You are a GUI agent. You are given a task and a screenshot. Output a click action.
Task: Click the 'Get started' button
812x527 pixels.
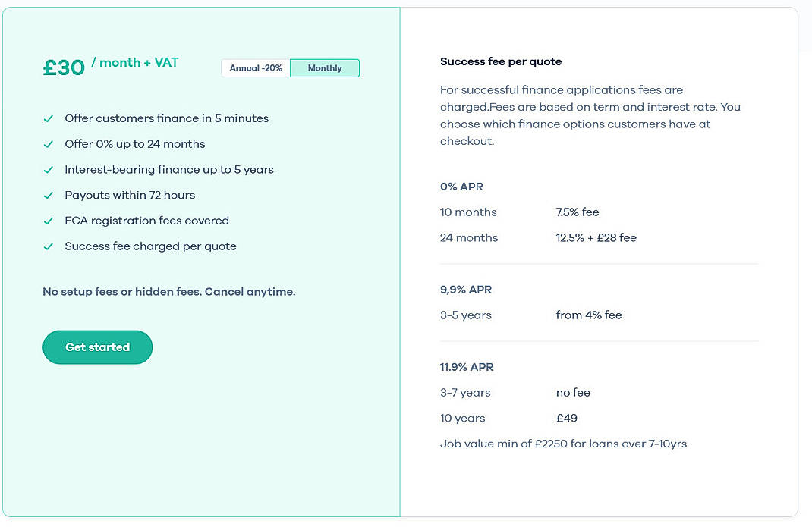point(97,347)
